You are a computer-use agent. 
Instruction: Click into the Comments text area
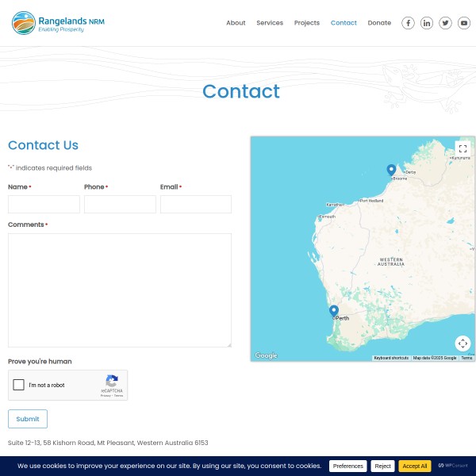[x=120, y=290]
